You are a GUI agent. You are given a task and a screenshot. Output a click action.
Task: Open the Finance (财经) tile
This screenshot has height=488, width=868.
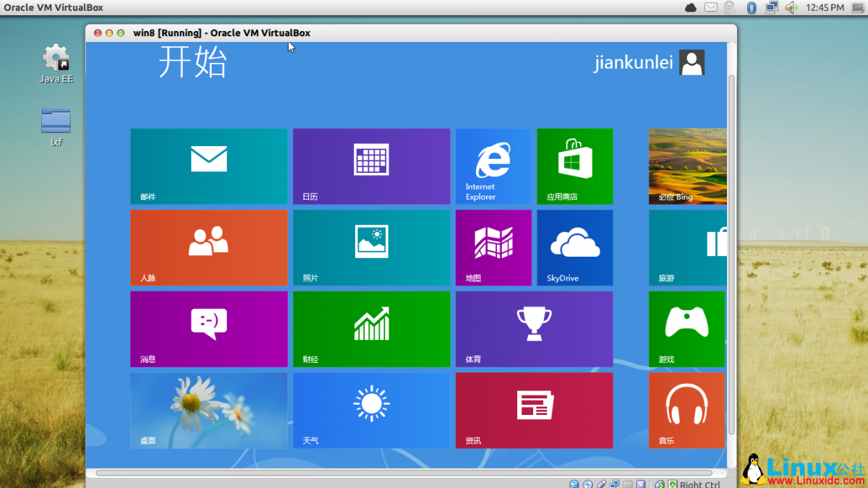coord(371,329)
